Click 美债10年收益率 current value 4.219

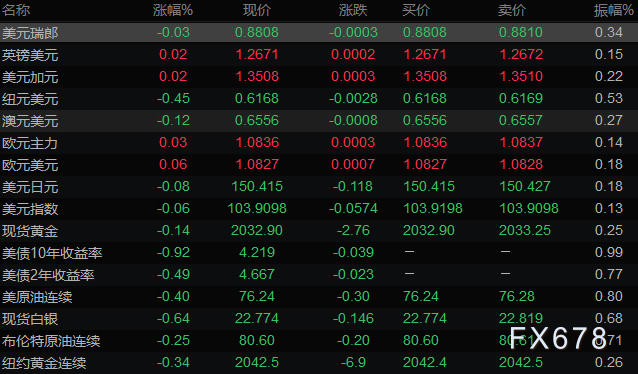[x=257, y=252]
